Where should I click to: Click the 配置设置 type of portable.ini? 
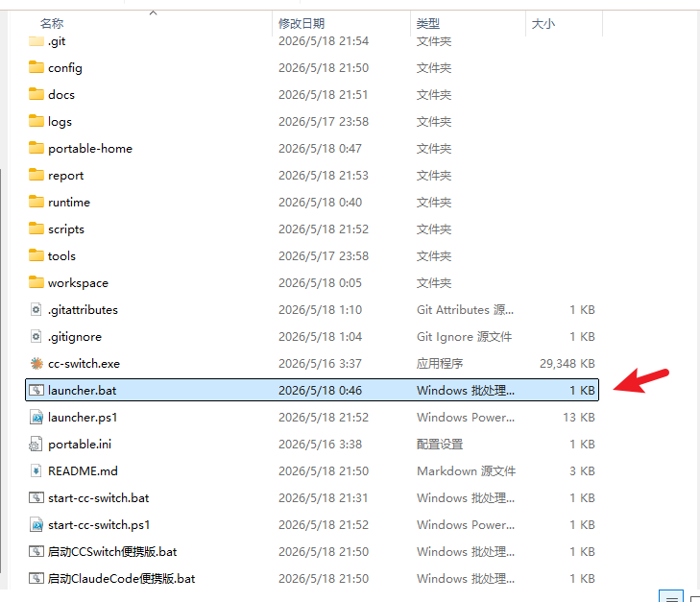[x=440, y=444]
